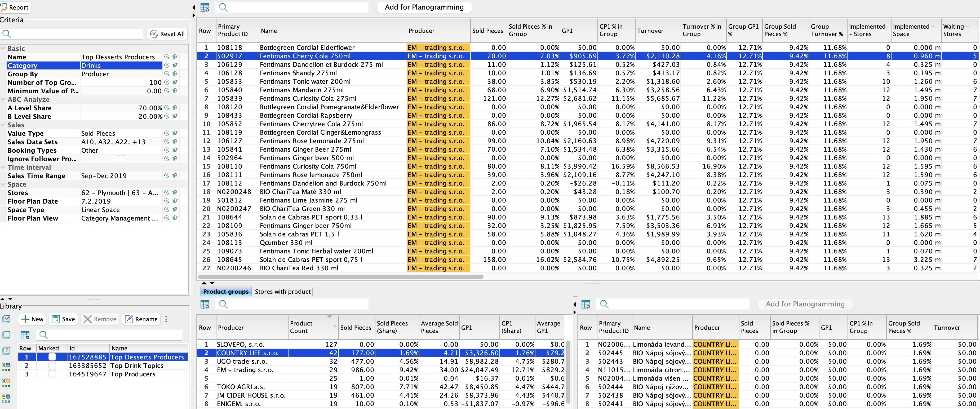Click up arrow above Library panel
980x409 pixels.
[x=3, y=299]
